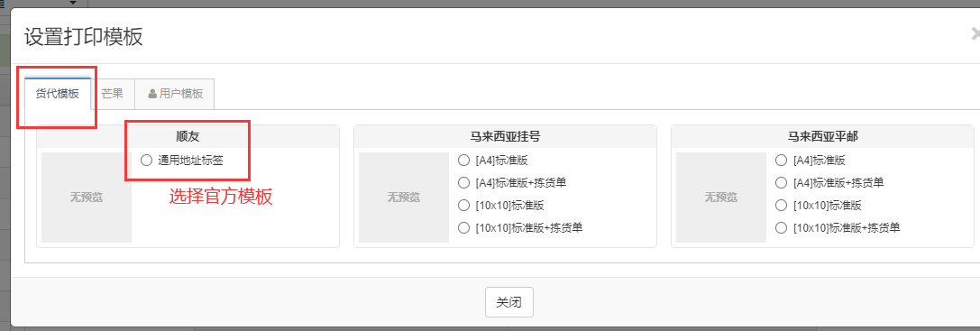Select [10x10]标准版 under 马来西亚挂号
The width and height of the screenshot is (980, 331).
point(463,206)
